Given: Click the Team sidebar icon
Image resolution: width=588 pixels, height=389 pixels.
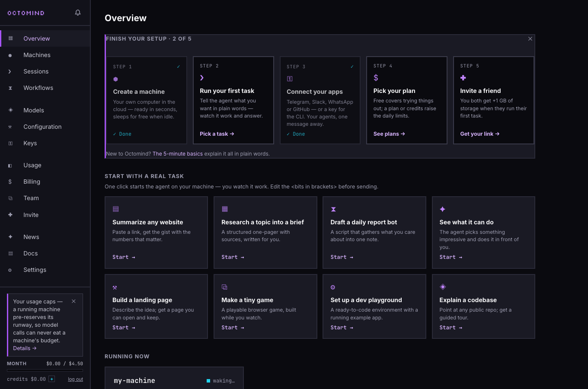Looking at the screenshot, I should [10, 198].
